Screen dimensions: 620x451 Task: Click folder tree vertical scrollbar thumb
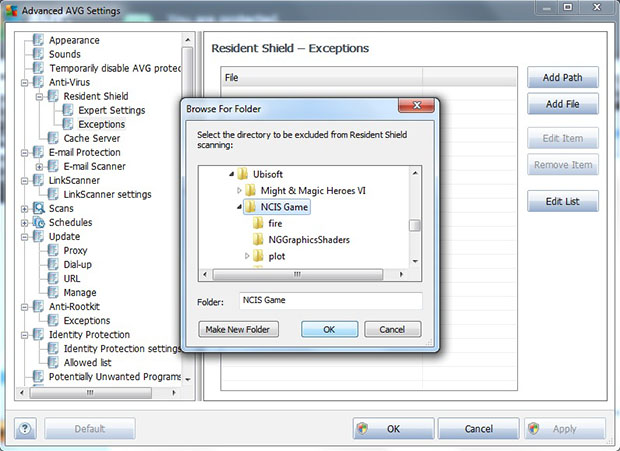click(x=415, y=225)
